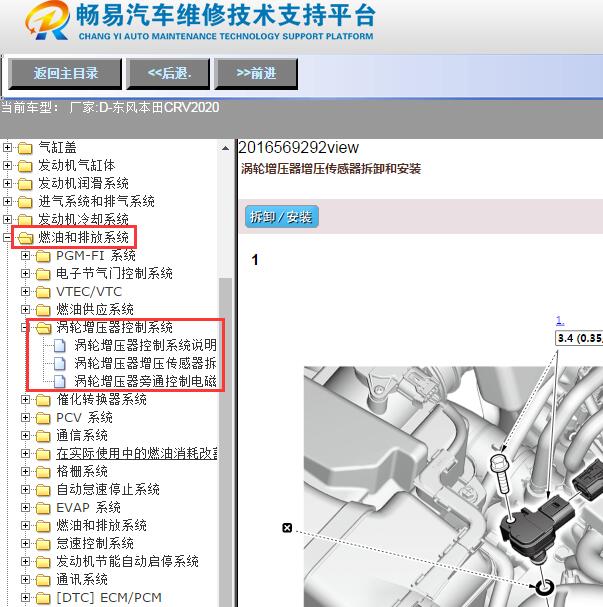The width and height of the screenshot is (603, 607).
Task: Click the open folder icon beside top-level 燃油和排放系统
Action: pyautogui.click(x=25, y=238)
